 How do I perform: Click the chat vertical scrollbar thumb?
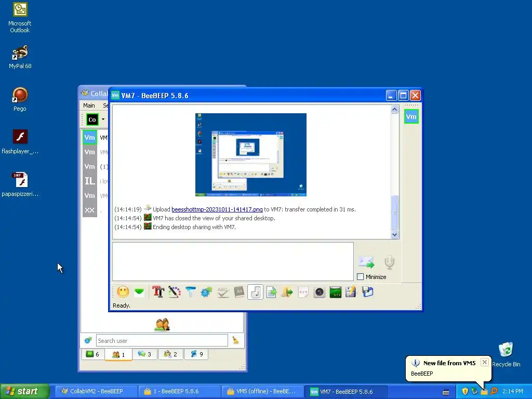[x=394, y=212]
